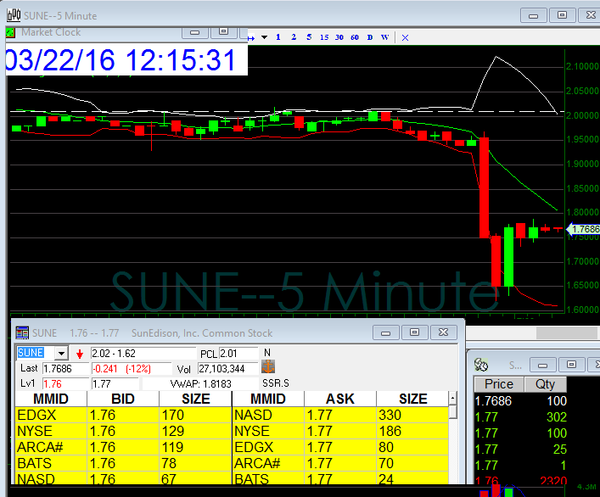Screen dimensions: 600x497
Task: Click the Level 2 window table icon
Action: pos(22,333)
